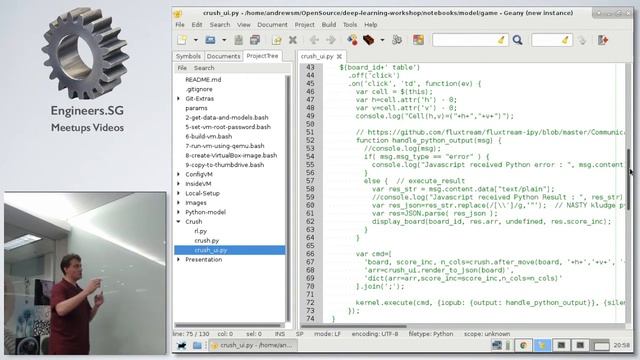The width and height of the screenshot is (640, 360).
Task: Open the Edit menu
Action: (197, 24)
